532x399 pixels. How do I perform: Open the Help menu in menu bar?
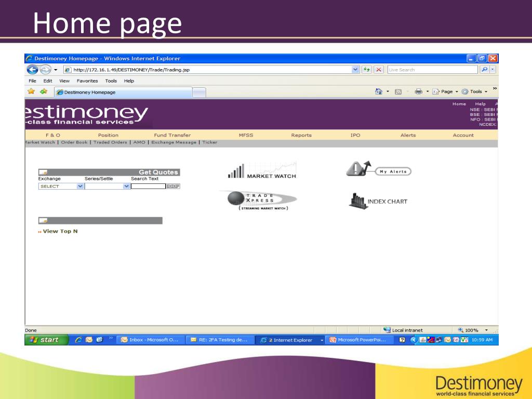point(129,81)
